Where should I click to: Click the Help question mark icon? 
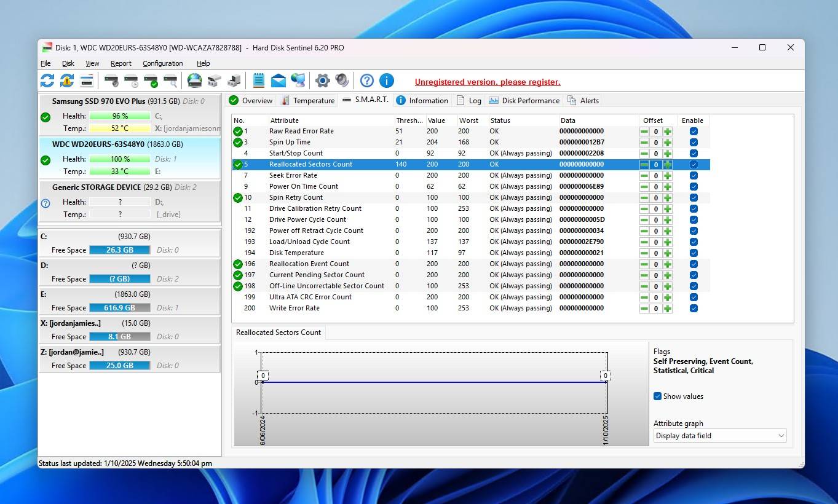click(x=366, y=81)
